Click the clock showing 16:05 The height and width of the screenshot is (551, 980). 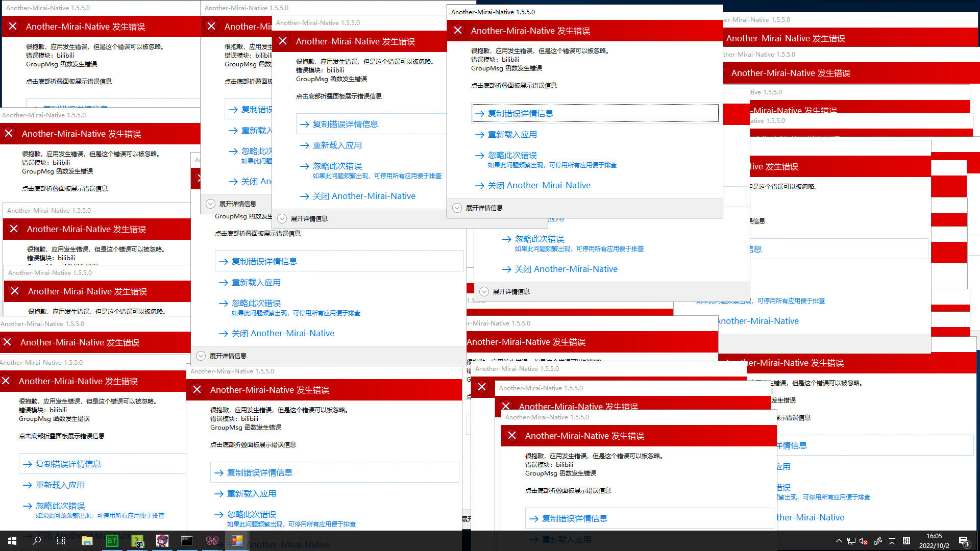point(934,541)
